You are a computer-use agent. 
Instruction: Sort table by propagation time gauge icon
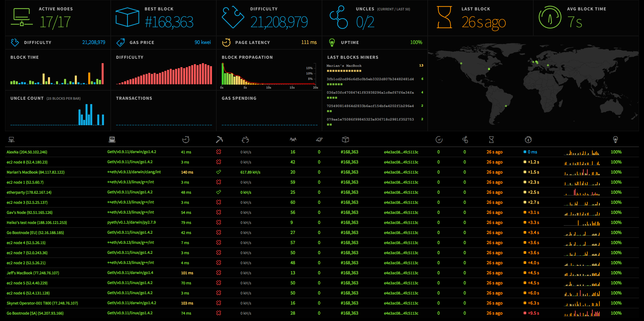click(528, 139)
